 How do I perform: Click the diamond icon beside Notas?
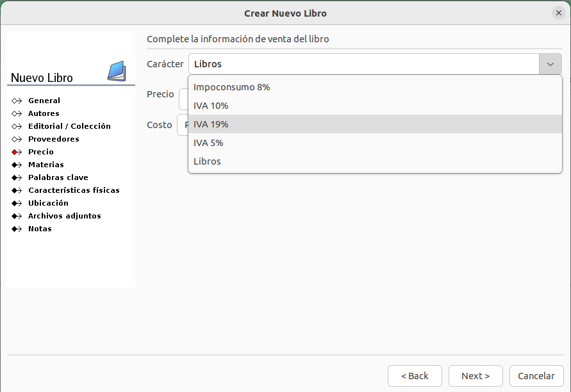pyautogui.click(x=17, y=229)
